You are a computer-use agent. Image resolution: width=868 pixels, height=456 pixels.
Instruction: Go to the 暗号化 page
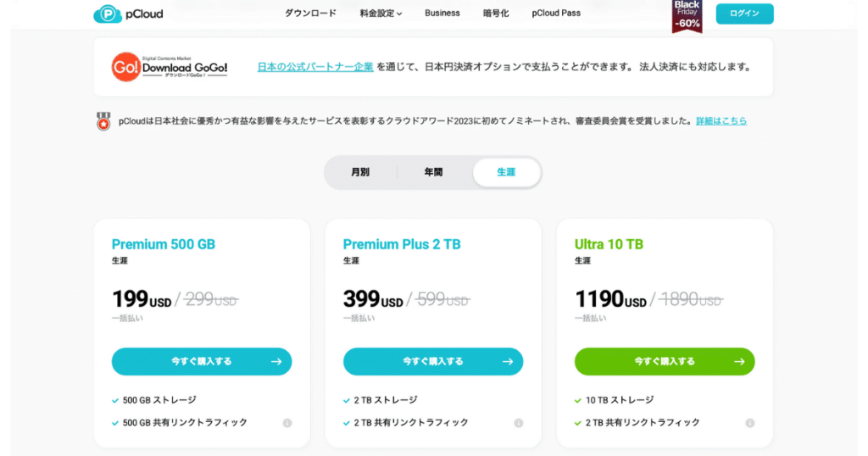click(x=496, y=14)
